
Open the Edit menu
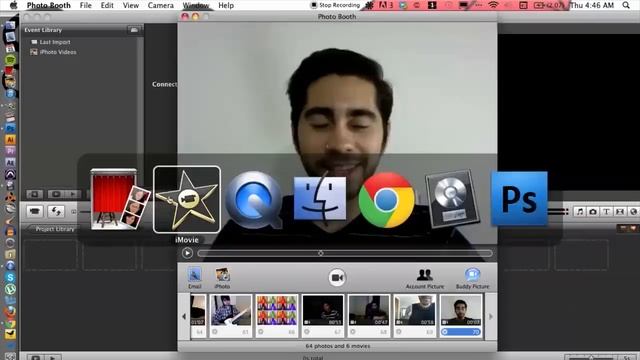pyautogui.click(x=107, y=5)
